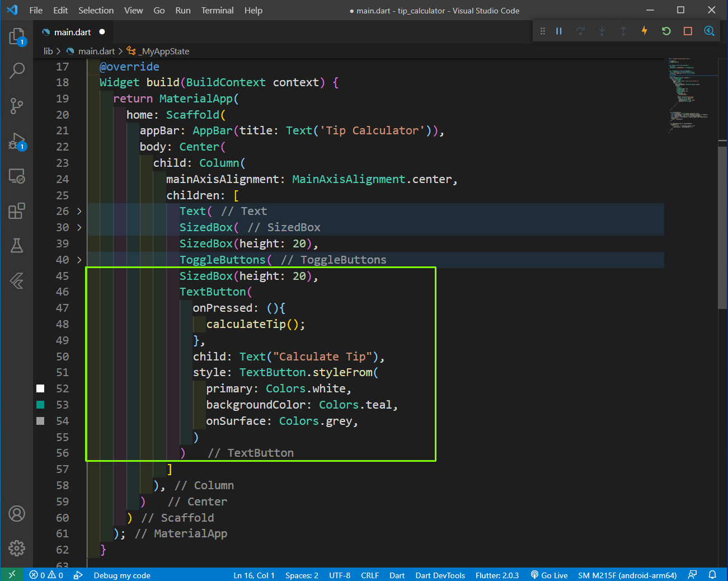Open the Extensions view
728x581 pixels.
click(x=17, y=211)
